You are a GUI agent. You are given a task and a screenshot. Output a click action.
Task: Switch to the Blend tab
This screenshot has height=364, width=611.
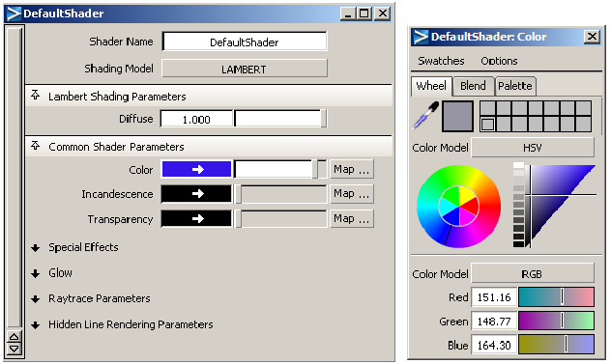473,86
